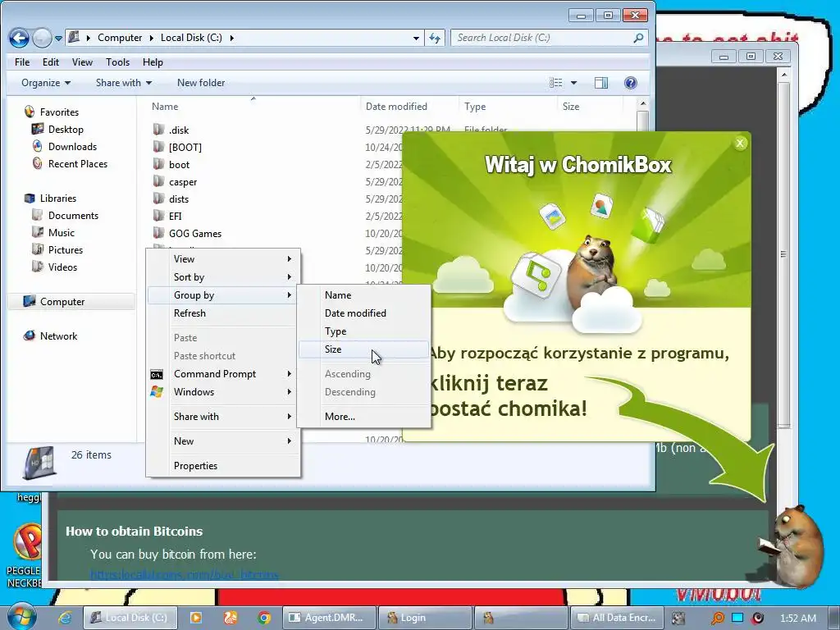Open the New submenu in context menu
Image resolution: width=840 pixels, height=630 pixels.
(x=223, y=441)
